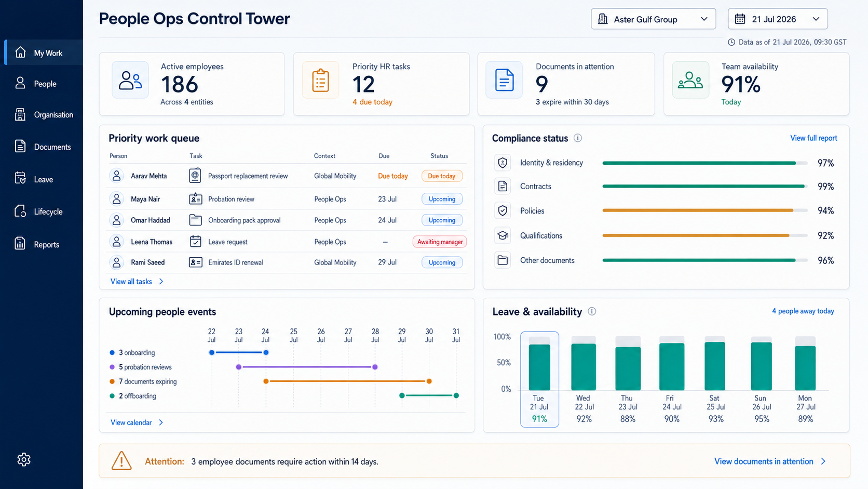The image size is (868, 489).
Task: Click the Emirates ID renewal card icon
Action: click(195, 262)
